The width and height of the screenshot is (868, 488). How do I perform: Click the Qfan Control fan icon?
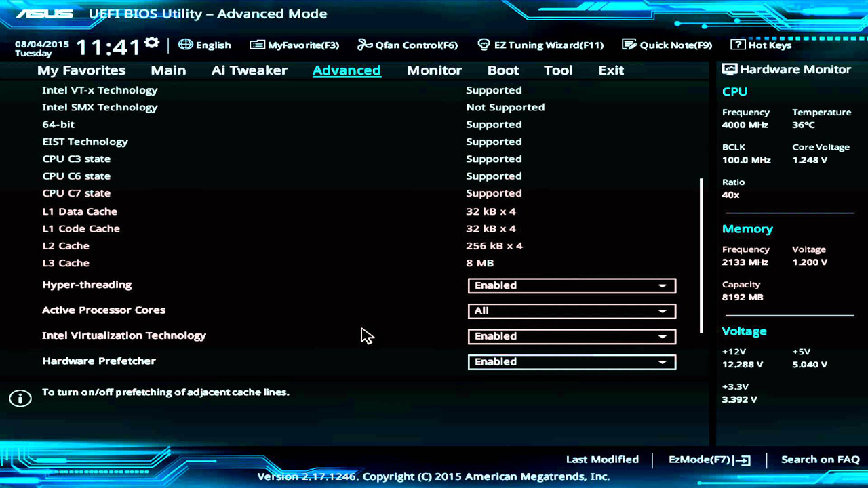[x=365, y=45]
